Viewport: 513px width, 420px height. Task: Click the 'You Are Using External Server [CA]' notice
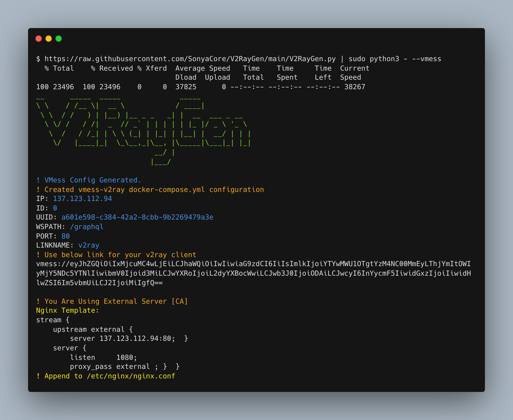[x=116, y=301]
